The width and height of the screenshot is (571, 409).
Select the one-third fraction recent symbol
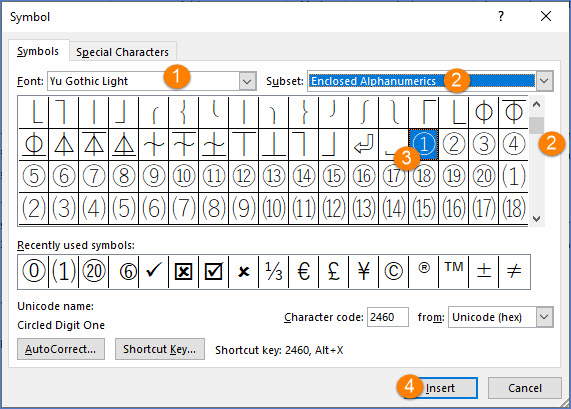(x=273, y=272)
